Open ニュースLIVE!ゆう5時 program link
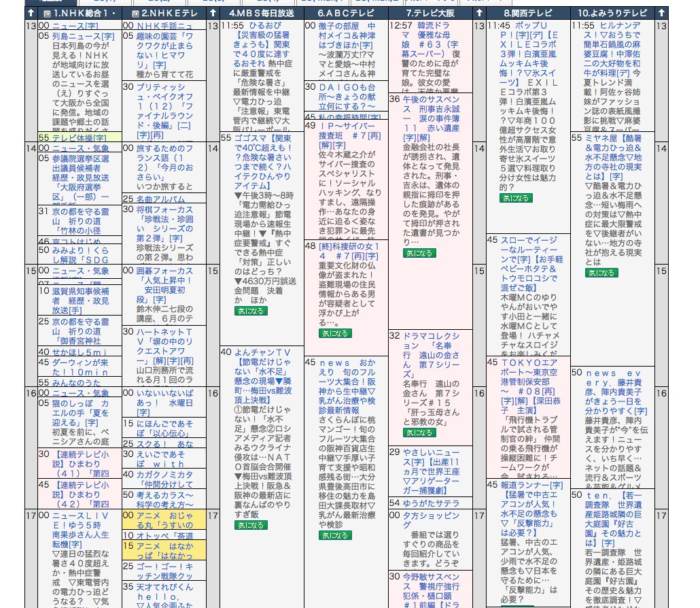 click(x=80, y=530)
